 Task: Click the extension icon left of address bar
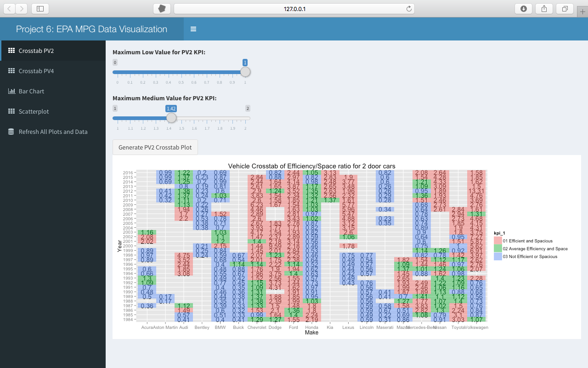(162, 8)
